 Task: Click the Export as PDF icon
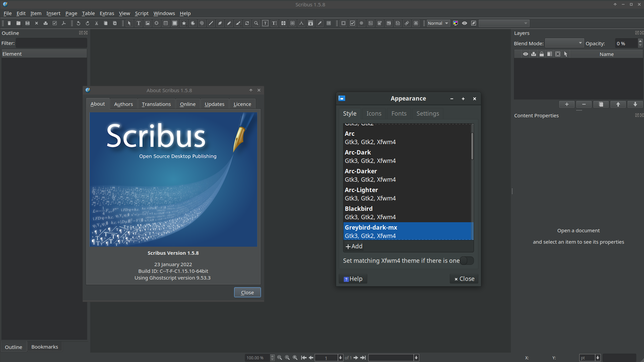[x=64, y=23]
